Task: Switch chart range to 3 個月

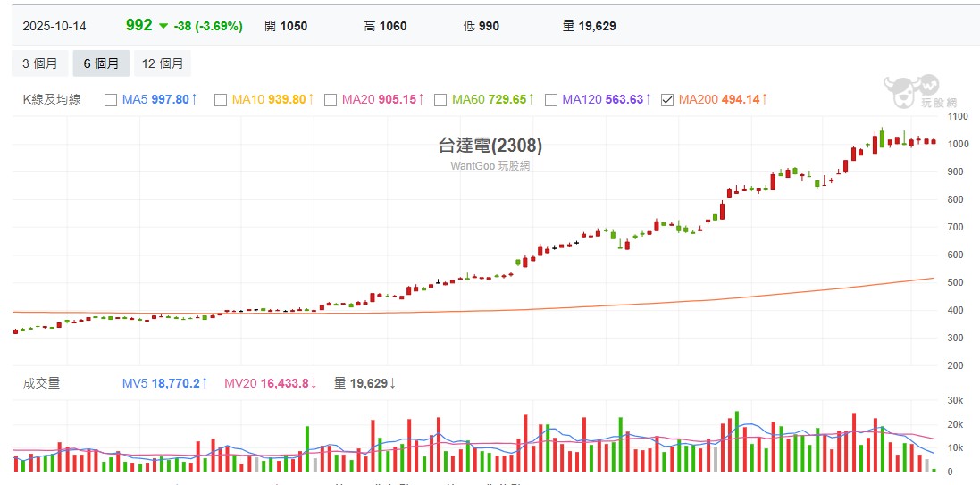Action: (x=40, y=63)
